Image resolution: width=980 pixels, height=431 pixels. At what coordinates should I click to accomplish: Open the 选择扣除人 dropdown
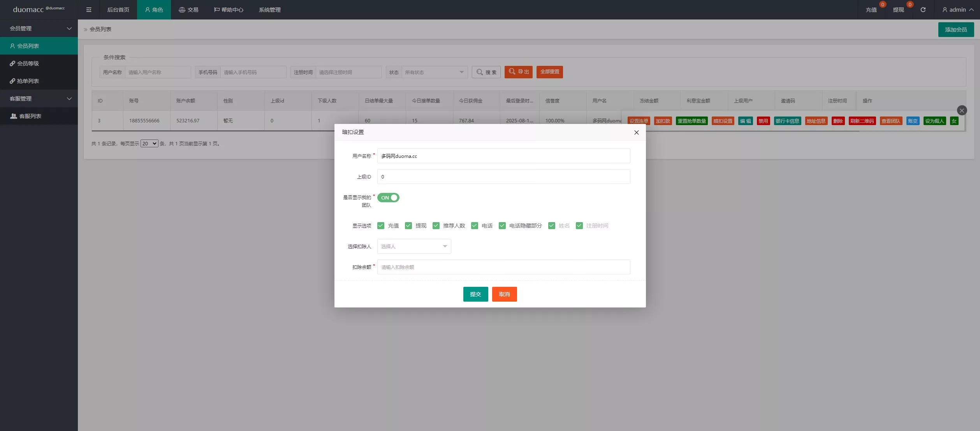click(414, 246)
